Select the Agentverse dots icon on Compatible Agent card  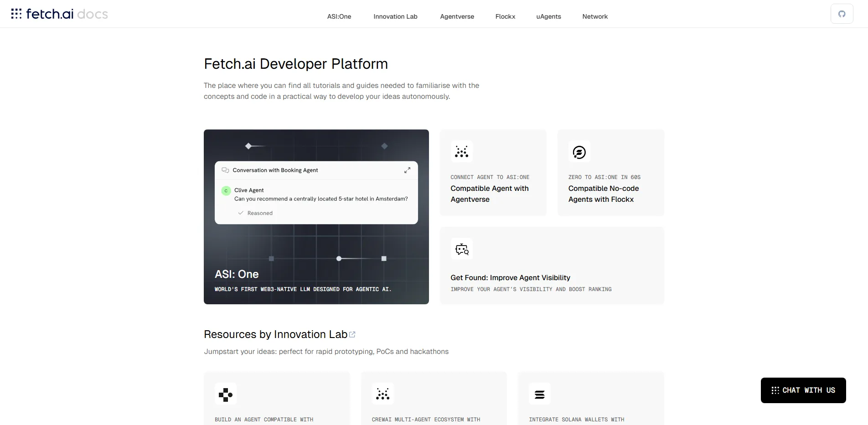click(x=462, y=152)
